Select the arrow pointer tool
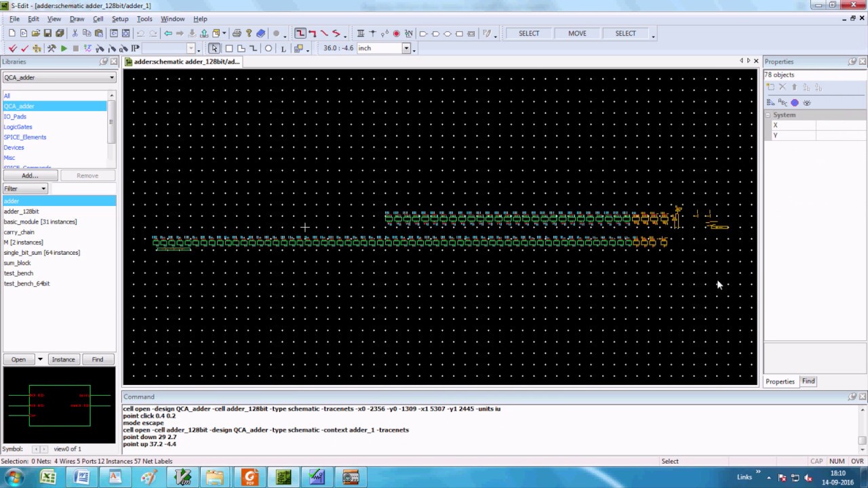Viewport: 868px width, 488px height. (214, 48)
